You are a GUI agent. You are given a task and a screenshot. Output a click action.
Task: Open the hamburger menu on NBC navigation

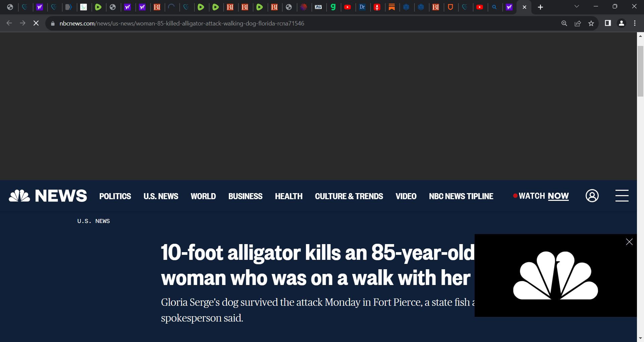click(x=622, y=196)
